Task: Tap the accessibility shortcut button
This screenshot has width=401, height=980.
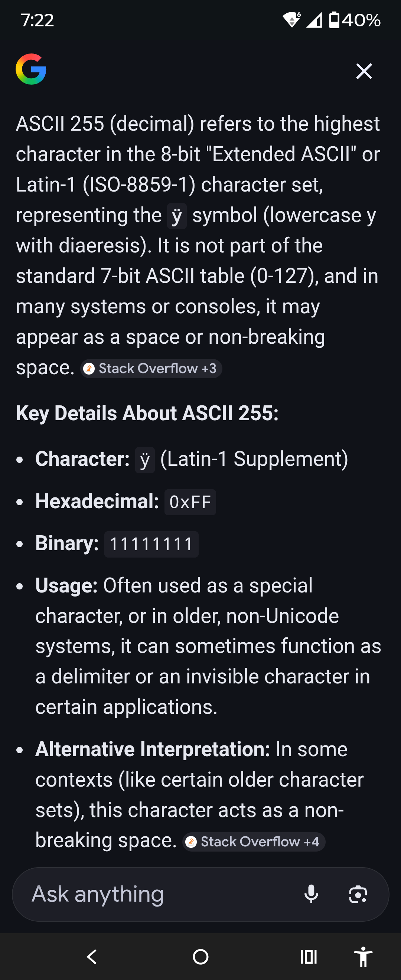Action: click(x=363, y=956)
